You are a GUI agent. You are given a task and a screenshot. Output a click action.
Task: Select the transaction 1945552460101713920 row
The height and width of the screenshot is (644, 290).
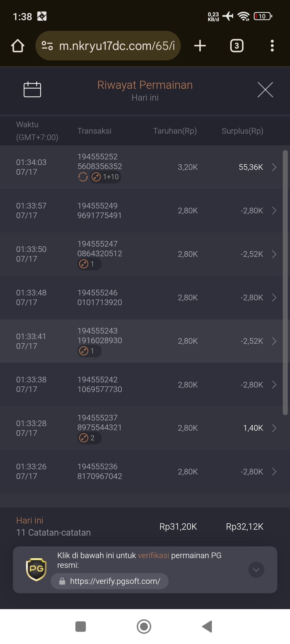click(x=141, y=298)
